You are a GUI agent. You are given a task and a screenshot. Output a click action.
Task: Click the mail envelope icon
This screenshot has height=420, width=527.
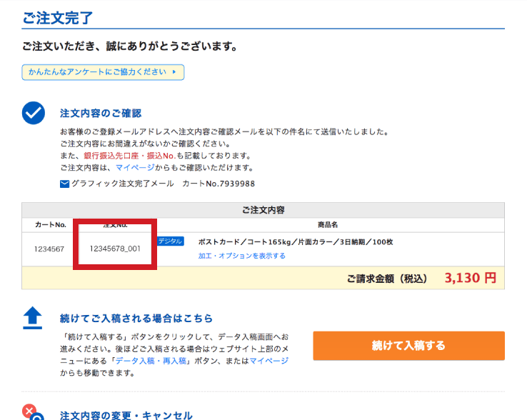click(x=65, y=184)
